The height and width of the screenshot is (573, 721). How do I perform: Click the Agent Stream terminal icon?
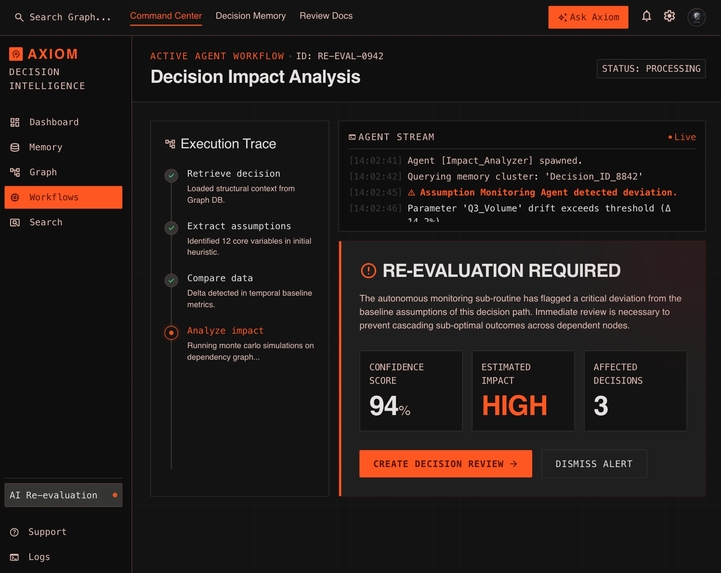point(352,137)
